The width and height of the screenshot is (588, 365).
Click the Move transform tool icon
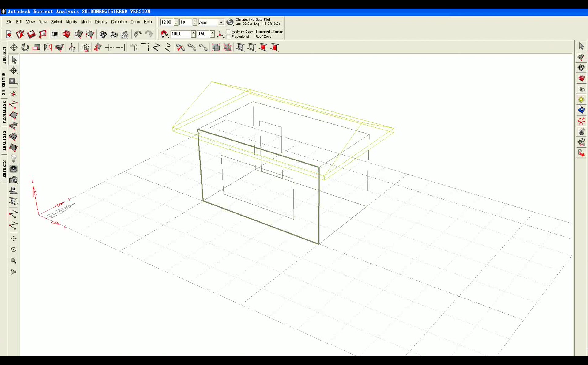coord(14,47)
